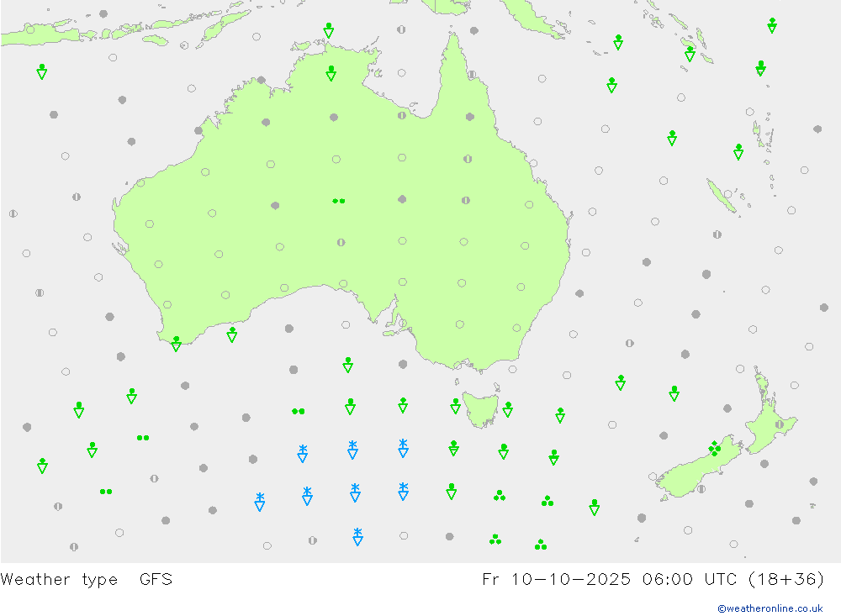Click the 'GFS' model label
841x616 pixels.
[156, 579]
